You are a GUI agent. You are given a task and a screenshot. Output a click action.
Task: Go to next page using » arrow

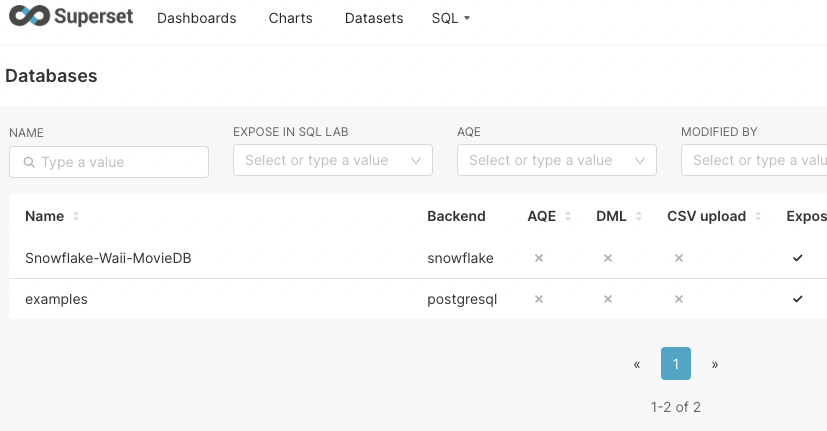(x=714, y=365)
